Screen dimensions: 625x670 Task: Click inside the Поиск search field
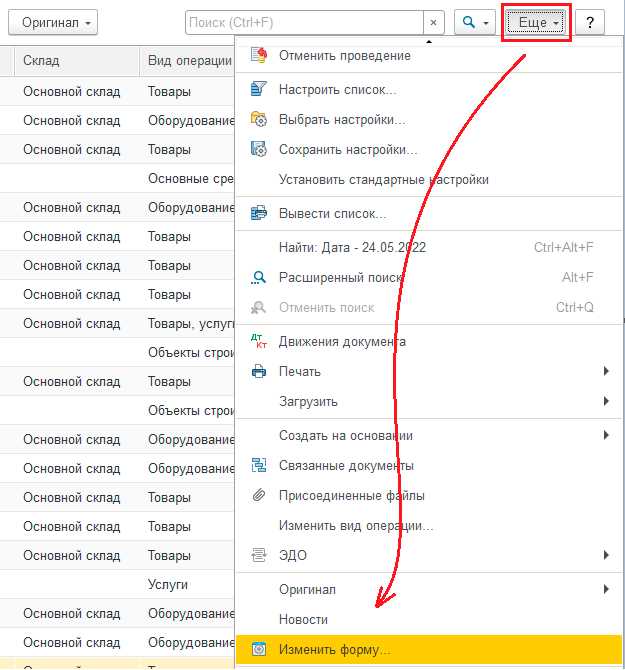pyautogui.click(x=304, y=22)
